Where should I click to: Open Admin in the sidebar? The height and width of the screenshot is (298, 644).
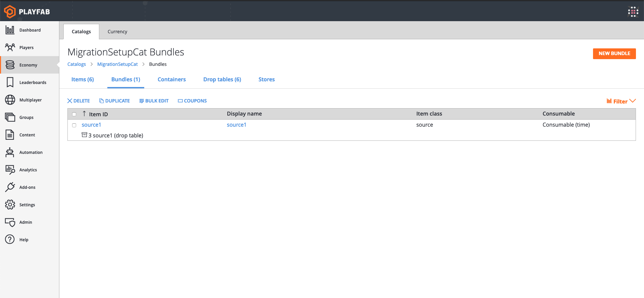click(x=30, y=222)
